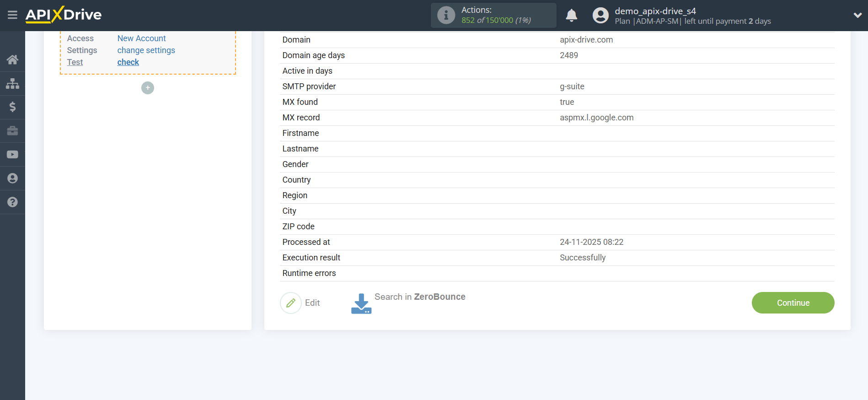Click the Edit pencil button
This screenshot has width=868, height=400.
pos(291,303)
